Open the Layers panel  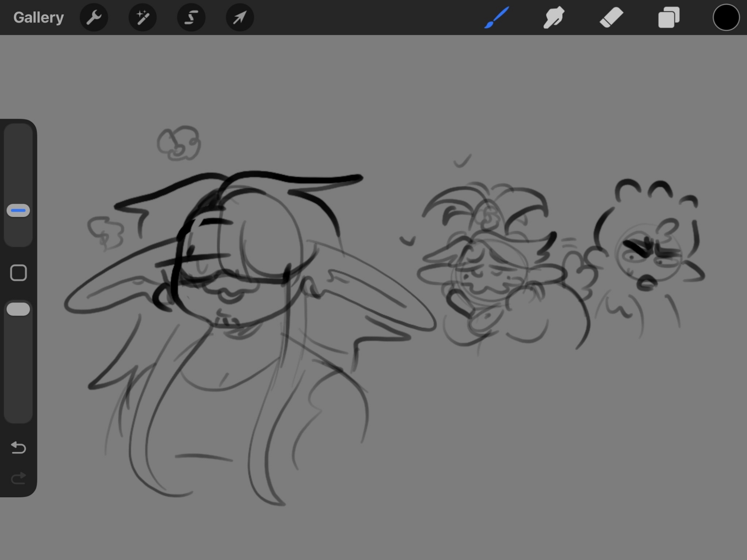669,18
